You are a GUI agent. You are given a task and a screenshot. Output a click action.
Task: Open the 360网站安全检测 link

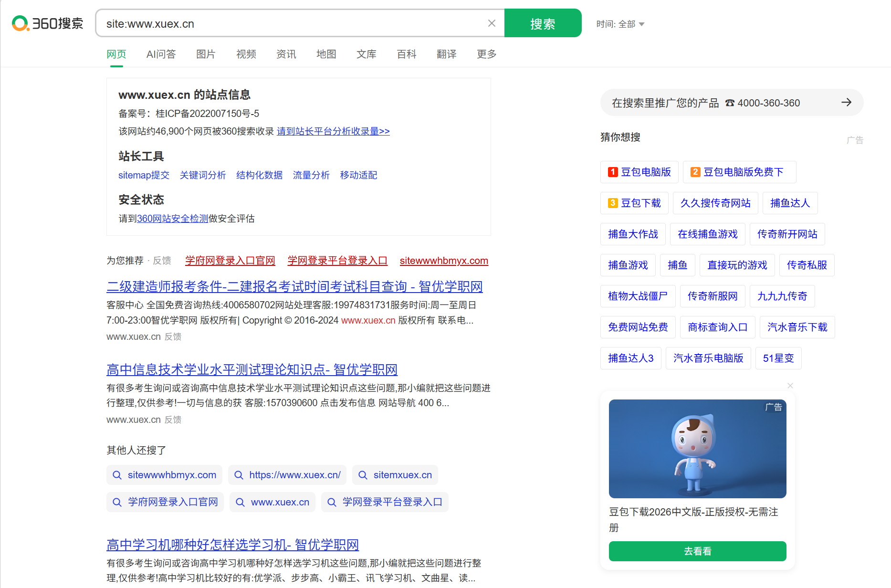(173, 219)
